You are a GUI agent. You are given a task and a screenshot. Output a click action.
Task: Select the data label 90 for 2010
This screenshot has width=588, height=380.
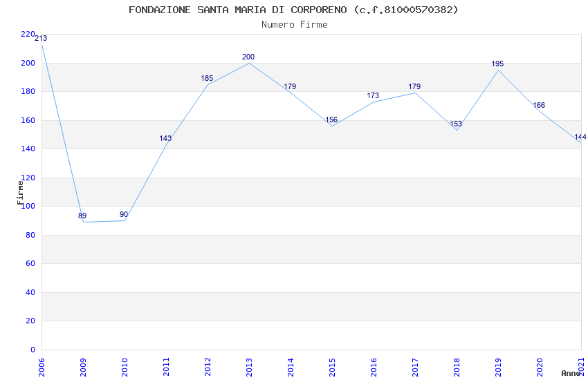pos(124,214)
